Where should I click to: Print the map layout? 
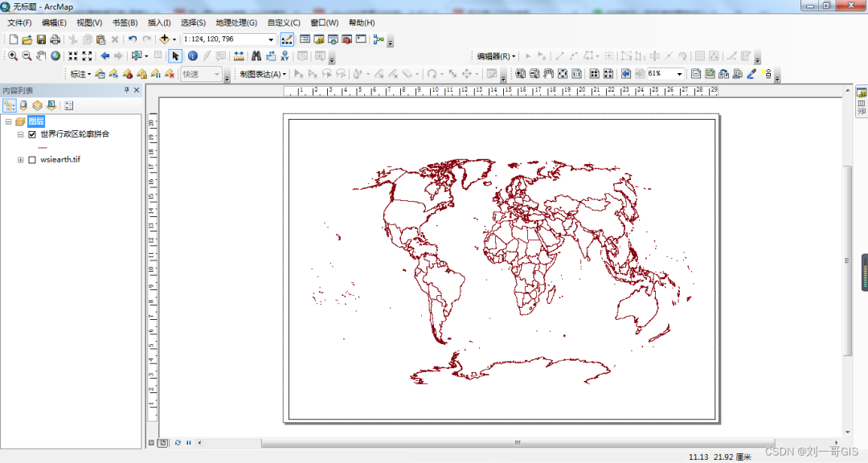[55, 39]
